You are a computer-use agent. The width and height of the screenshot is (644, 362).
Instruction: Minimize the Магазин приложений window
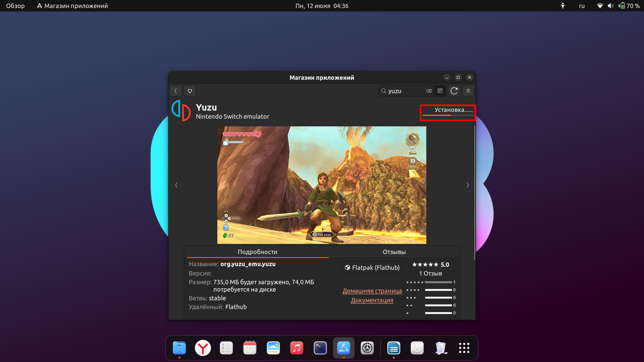(x=447, y=77)
